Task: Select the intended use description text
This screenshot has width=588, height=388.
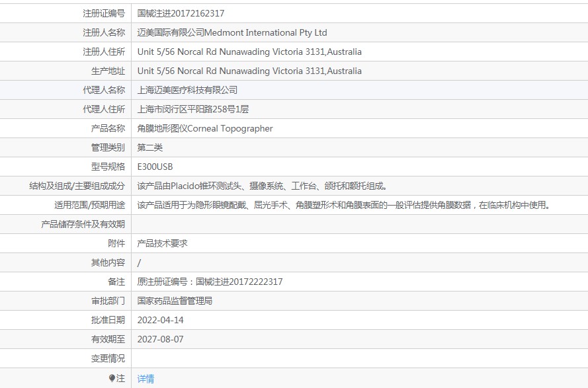Action: 343,205
